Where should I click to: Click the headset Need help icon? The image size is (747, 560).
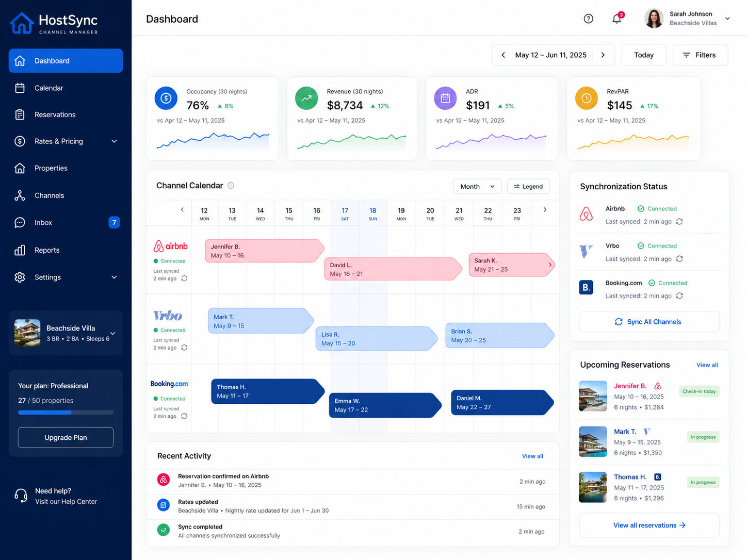(21, 496)
